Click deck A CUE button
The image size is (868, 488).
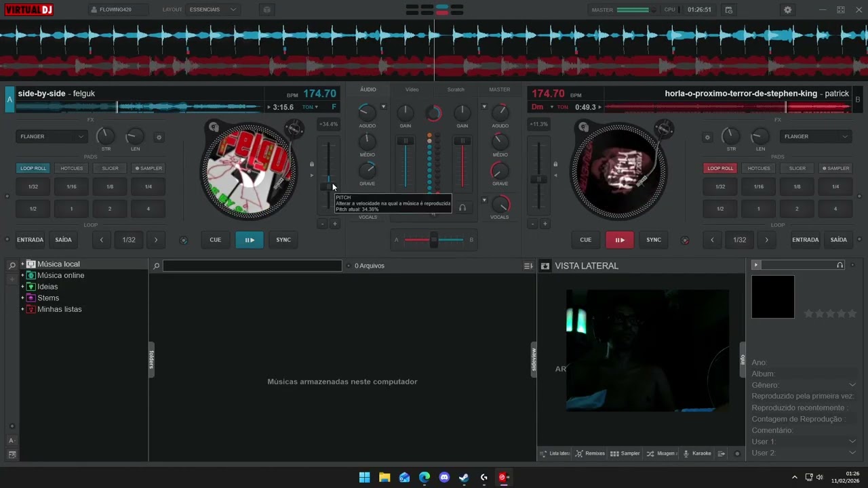click(216, 239)
